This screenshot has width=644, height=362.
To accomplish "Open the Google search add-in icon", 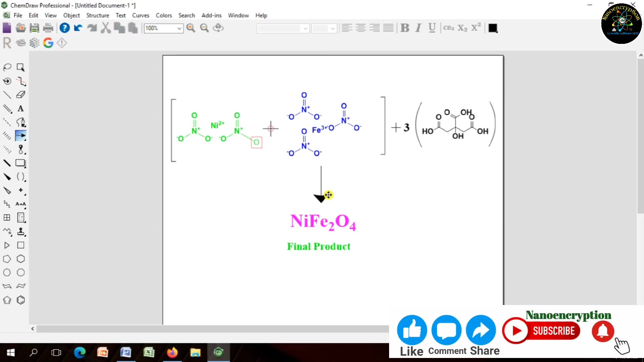I will [48, 43].
